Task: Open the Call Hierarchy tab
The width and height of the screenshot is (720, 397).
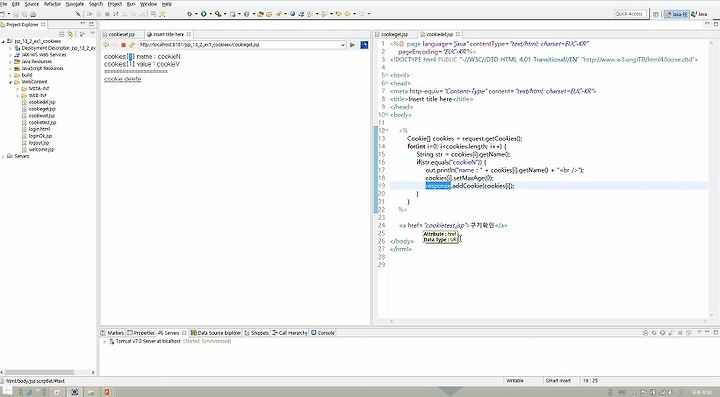Action: click(290, 333)
